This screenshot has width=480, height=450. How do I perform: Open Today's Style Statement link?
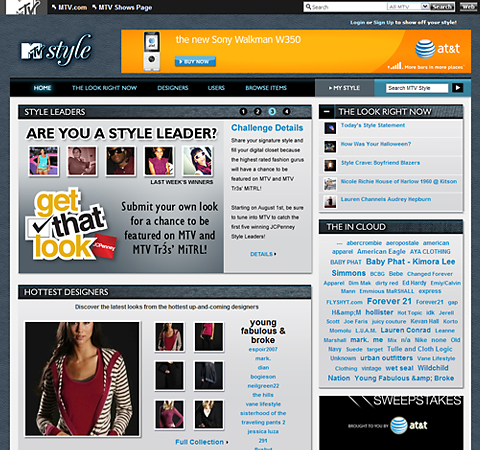pos(373,125)
